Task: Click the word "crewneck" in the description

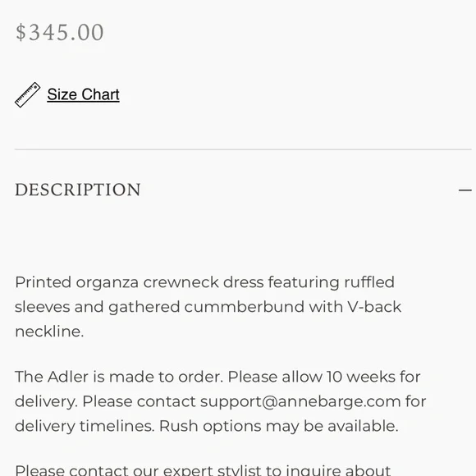Action: (x=181, y=282)
